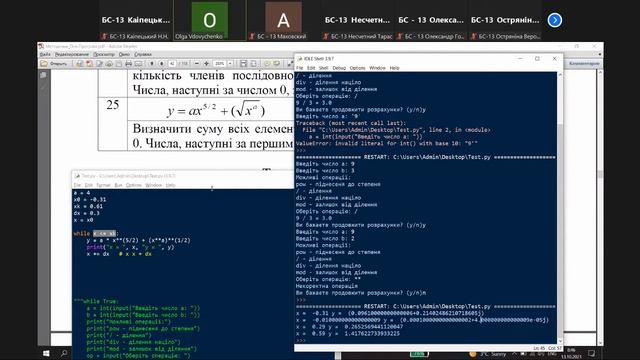This screenshot has height=360, width=640.
Task: Click the 'dx = 0.3' line in editor
Action: [x=87, y=213]
